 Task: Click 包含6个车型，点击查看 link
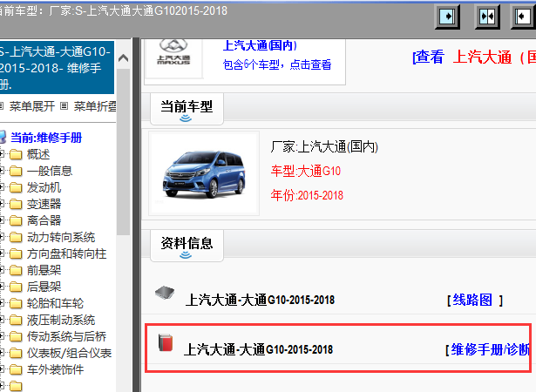point(277,64)
